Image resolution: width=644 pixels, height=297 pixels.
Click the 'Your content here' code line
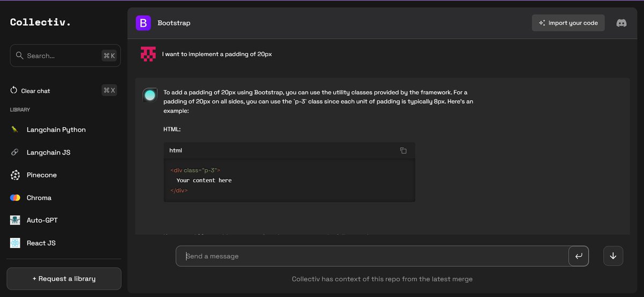pos(204,180)
